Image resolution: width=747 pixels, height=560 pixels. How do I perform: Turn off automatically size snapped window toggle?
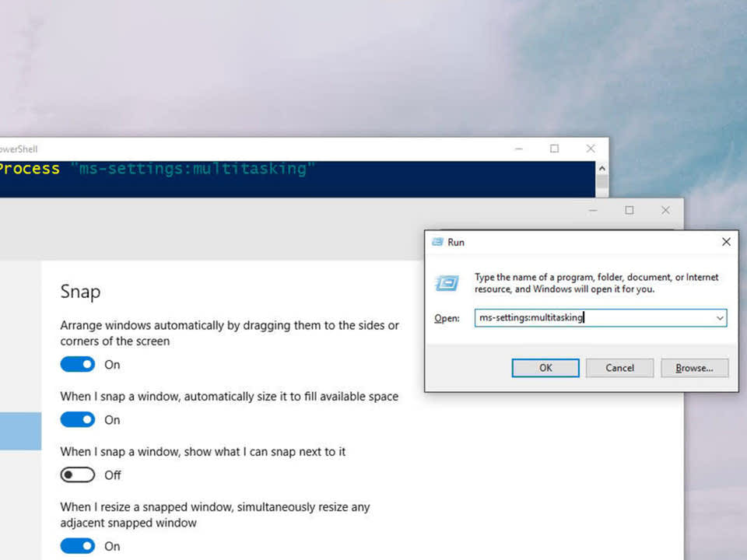click(x=77, y=419)
